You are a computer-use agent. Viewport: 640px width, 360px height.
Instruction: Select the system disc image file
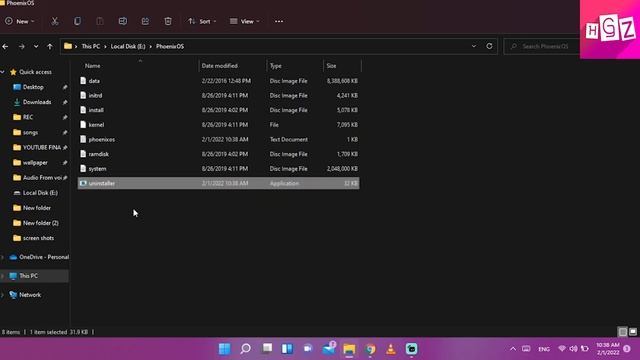coord(219,169)
